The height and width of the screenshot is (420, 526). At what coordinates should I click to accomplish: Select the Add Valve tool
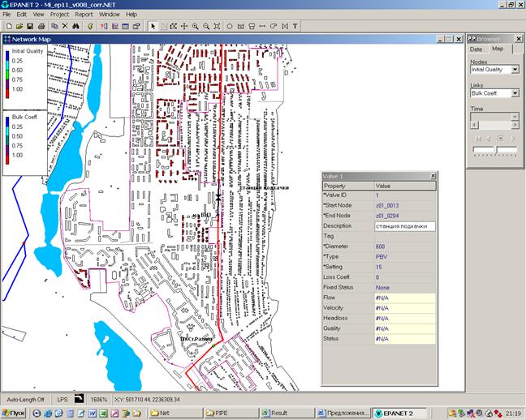pyautogui.click(x=283, y=26)
